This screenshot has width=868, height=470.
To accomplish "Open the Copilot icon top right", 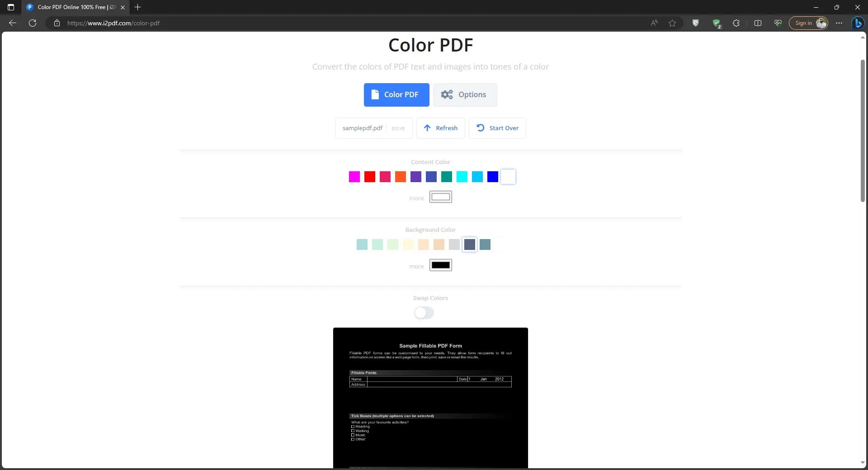I will coord(858,23).
